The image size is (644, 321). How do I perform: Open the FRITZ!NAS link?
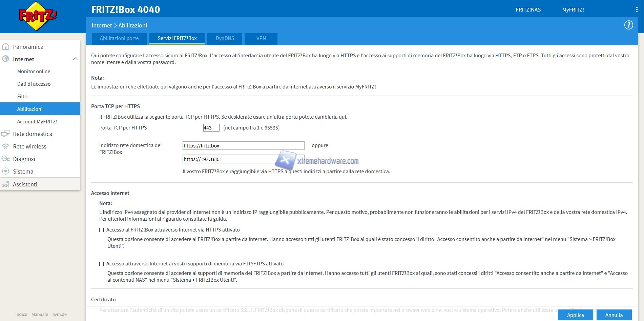pyautogui.click(x=528, y=10)
